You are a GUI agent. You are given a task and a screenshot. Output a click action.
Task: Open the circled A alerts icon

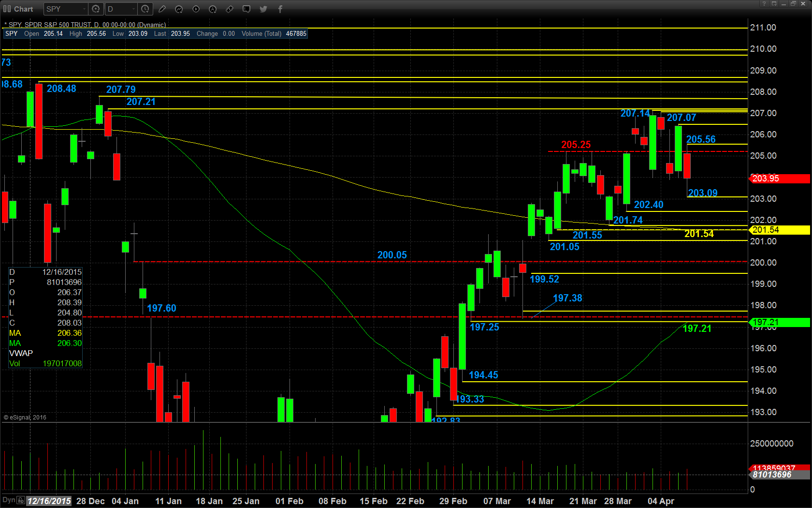pyautogui.click(x=213, y=9)
